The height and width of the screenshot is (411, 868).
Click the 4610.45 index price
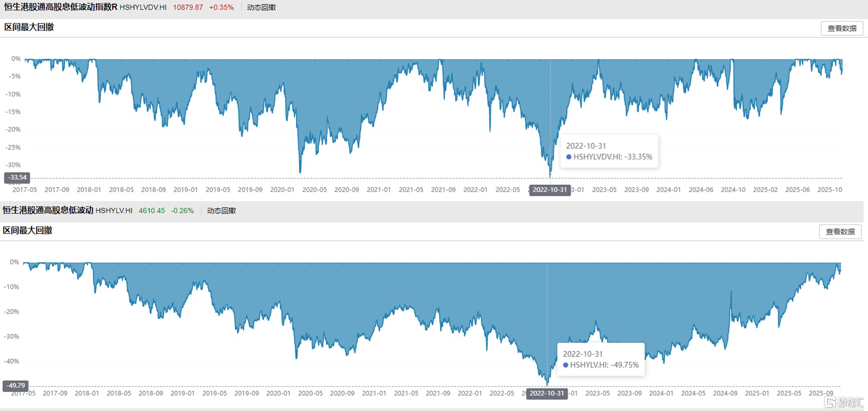click(152, 211)
